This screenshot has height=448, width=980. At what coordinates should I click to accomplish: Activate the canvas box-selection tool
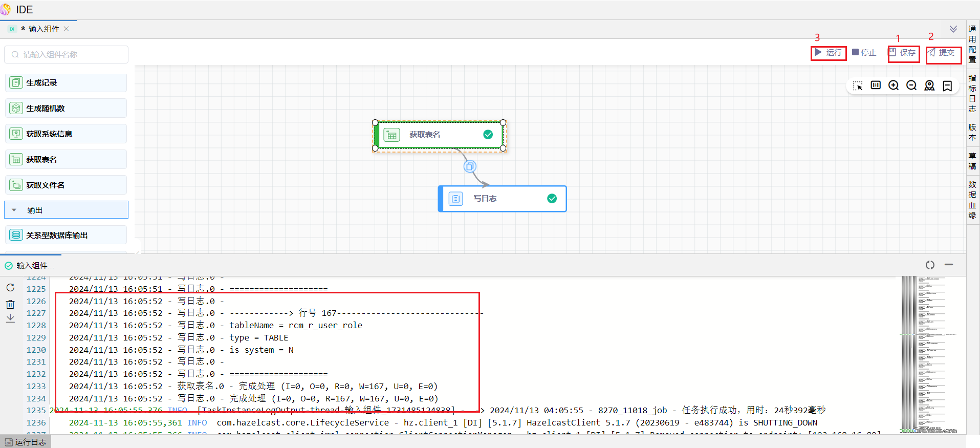858,86
